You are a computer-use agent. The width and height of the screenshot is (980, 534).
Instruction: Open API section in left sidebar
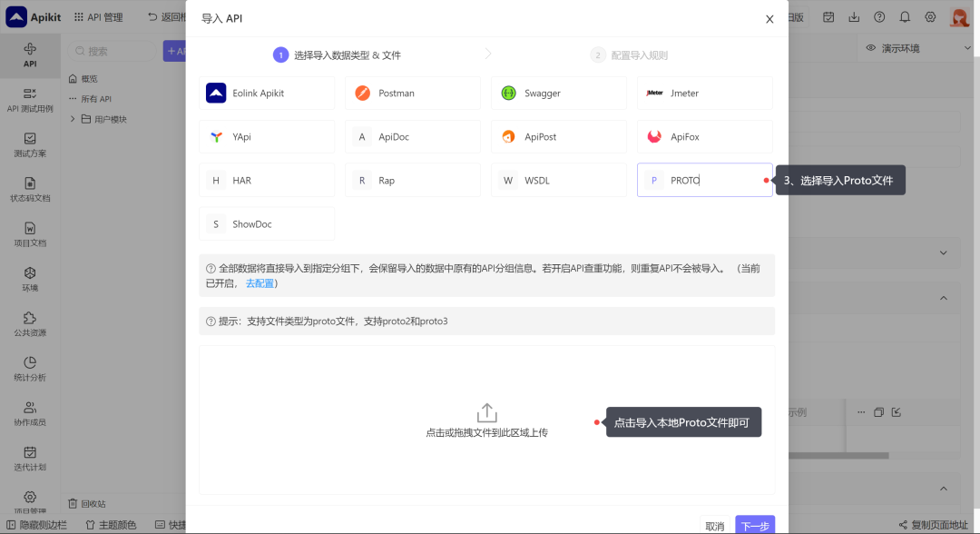click(x=30, y=55)
